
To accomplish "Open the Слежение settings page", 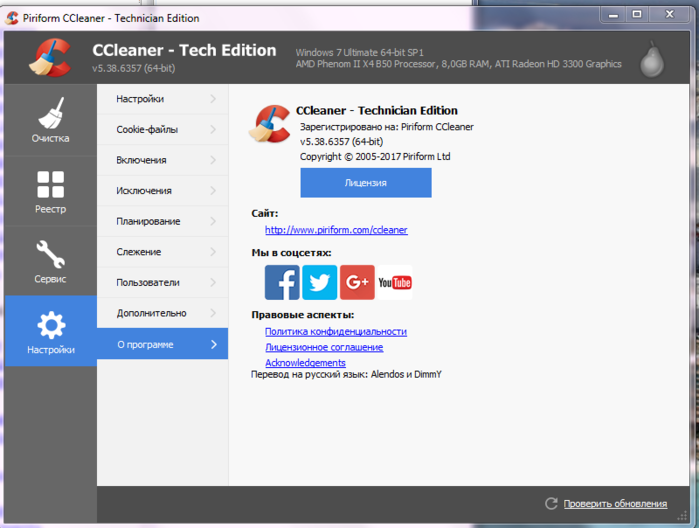I will point(162,252).
